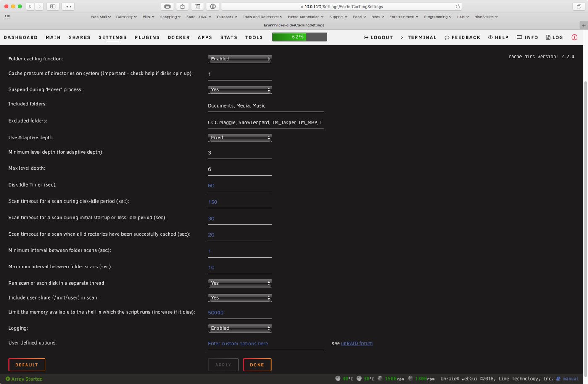Click the cache pressure input field
Viewport: 588px width, 384px height.
point(240,74)
